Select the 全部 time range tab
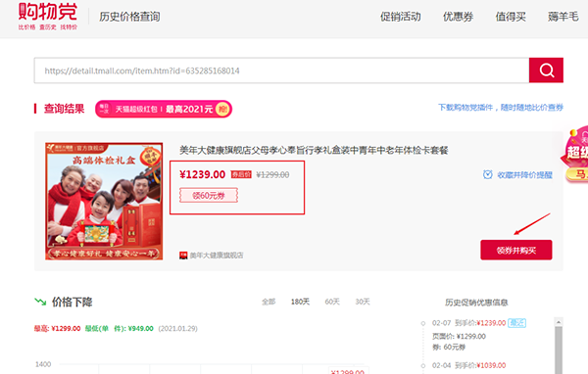Image resolution: width=588 pixels, height=374 pixels. tap(269, 302)
